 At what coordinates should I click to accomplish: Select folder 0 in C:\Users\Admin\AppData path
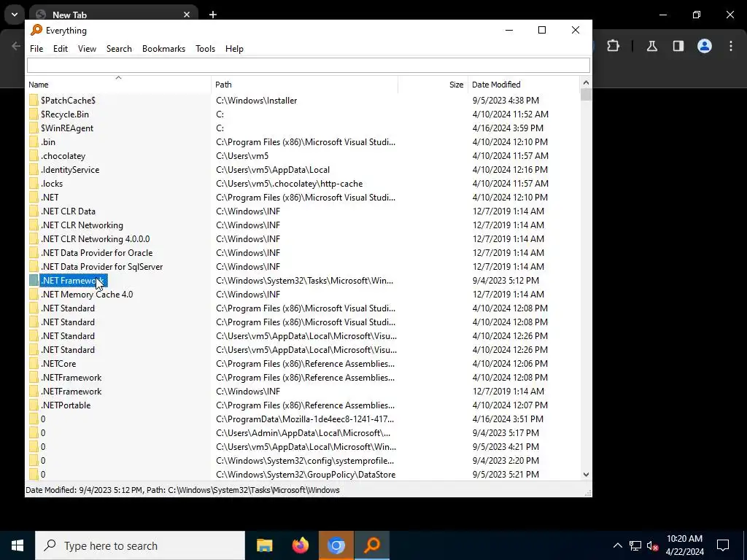pos(43,433)
